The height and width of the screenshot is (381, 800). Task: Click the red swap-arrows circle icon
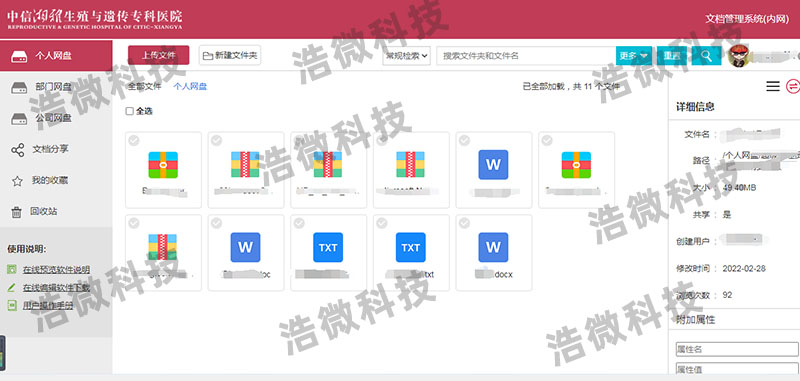(x=793, y=86)
